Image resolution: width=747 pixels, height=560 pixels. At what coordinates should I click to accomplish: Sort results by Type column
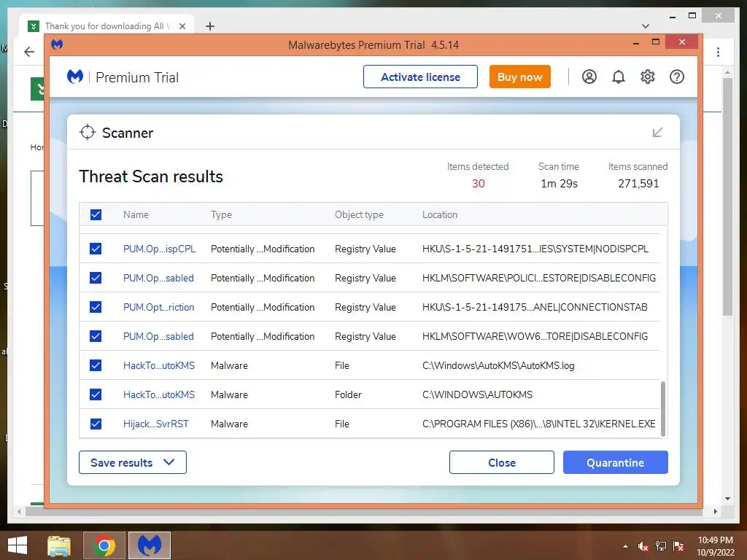pyautogui.click(x=221, y=215)
